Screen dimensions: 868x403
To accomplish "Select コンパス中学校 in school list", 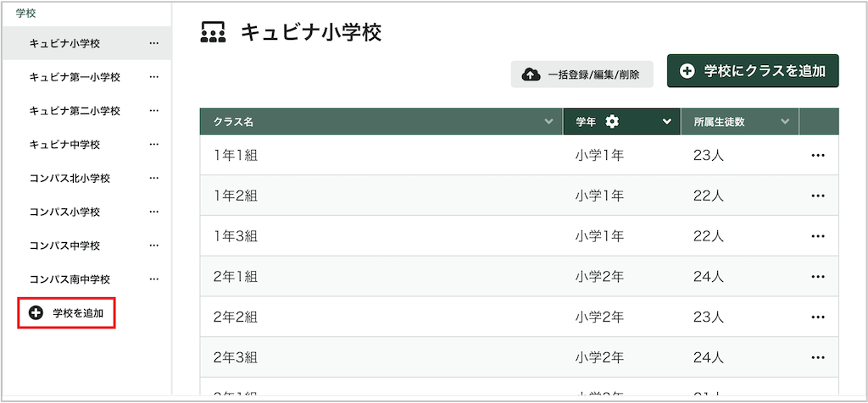I will pyautogui.click(x=64, y=246).
